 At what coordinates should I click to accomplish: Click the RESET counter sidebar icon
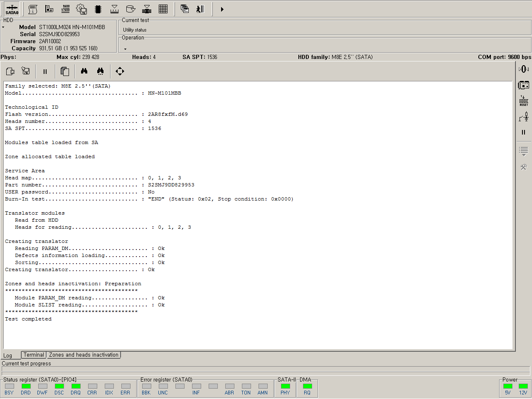click(524, 101)
